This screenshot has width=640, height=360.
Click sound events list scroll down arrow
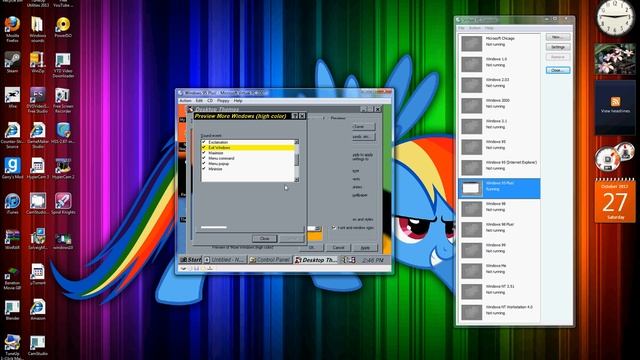pyautogui.click(x=296, y=180)
